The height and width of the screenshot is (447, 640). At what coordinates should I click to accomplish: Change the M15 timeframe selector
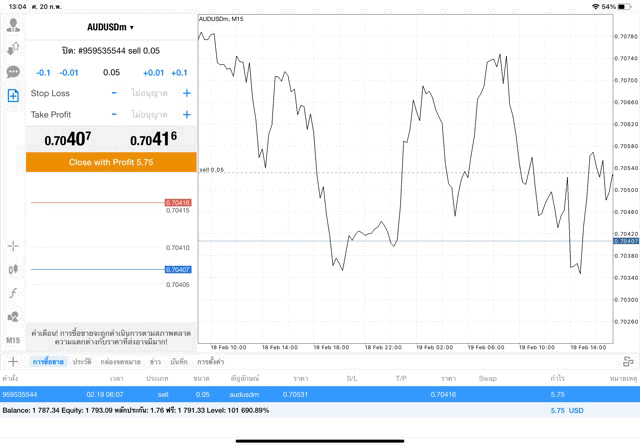(13, 340)
